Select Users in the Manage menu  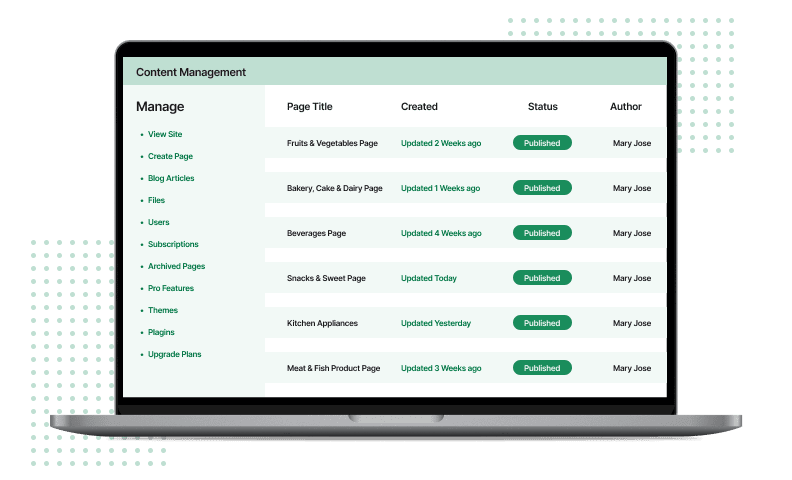click(159, 222)
